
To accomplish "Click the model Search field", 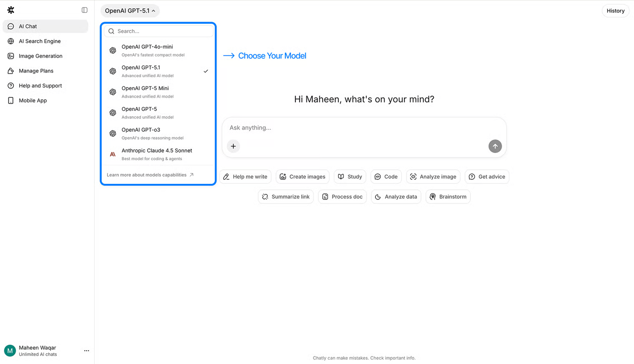I will (x=158, y=31).
